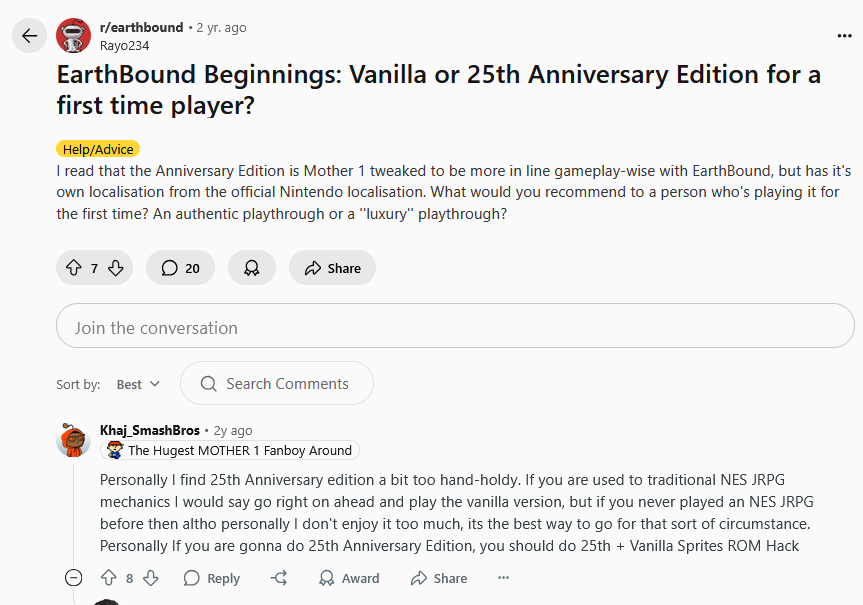
Task: Open the Sort by Best dropdown
Action: click(138, 384)
